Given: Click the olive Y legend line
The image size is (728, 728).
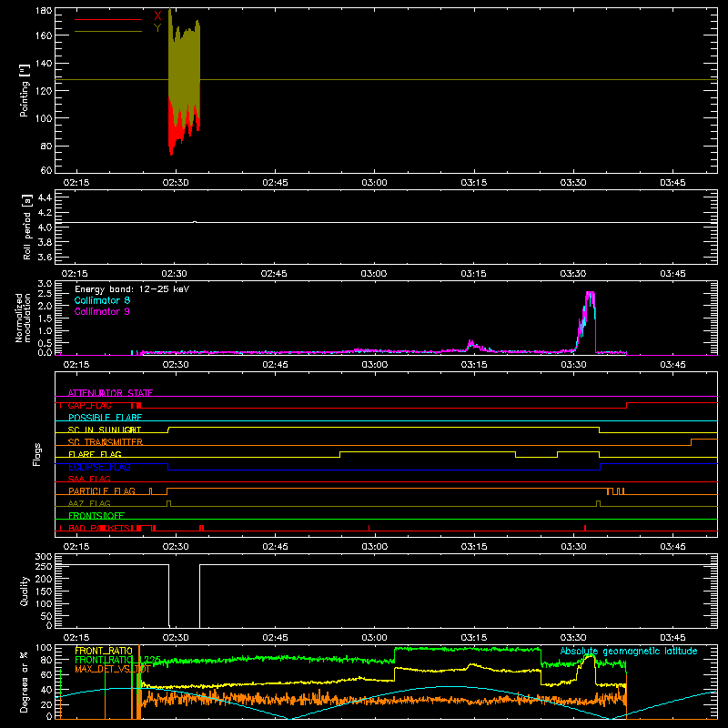Looking at the screenshot, I should pyautogui.click(x=108, y=31).
